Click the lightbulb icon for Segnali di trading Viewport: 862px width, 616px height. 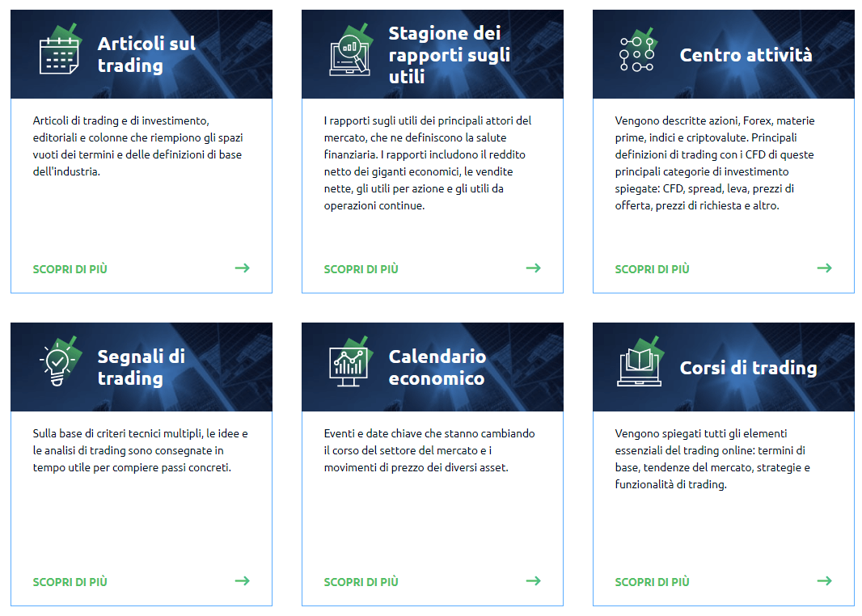(60, 361)
